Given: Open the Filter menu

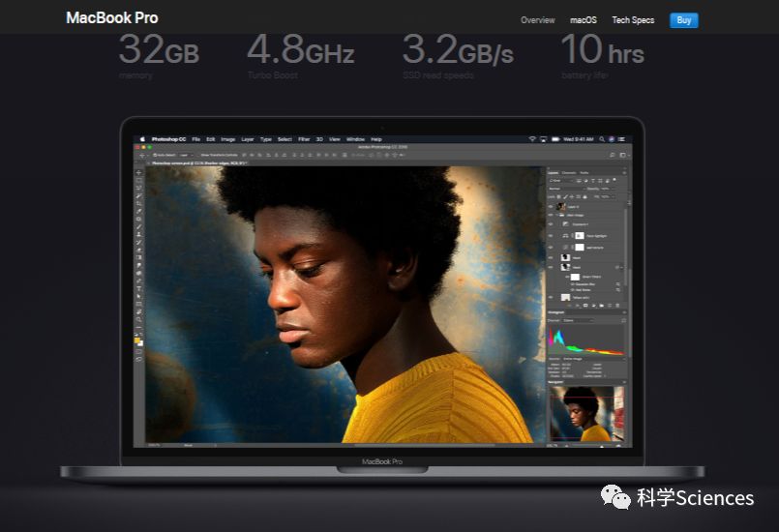Looking at the screenshot, I should click(x=304, y=139).
